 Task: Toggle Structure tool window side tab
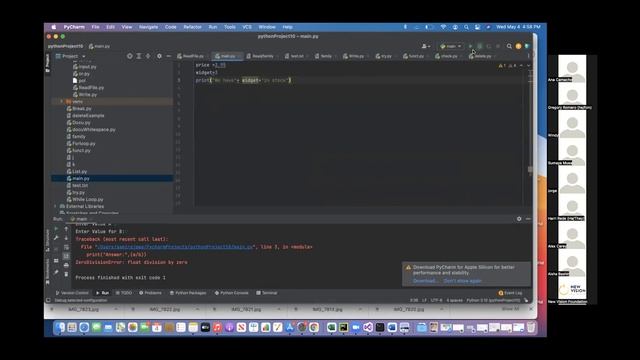click(47, 241)
